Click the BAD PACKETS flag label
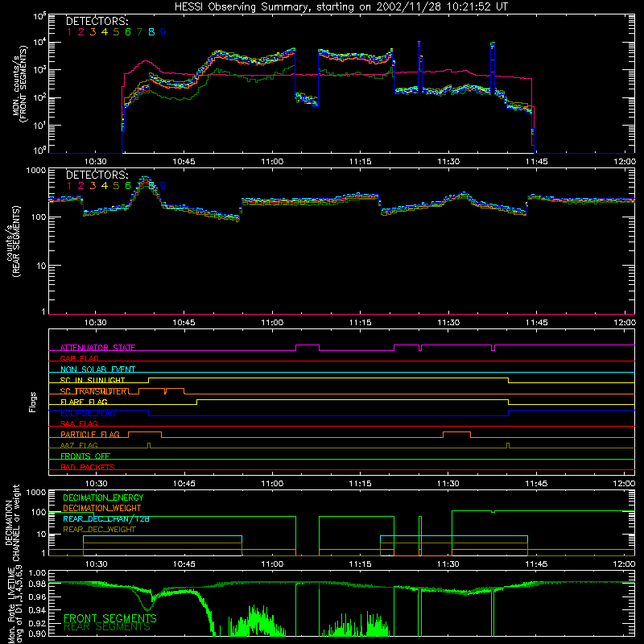The width and height of the screenshot is (644, 644). point(88,467)
